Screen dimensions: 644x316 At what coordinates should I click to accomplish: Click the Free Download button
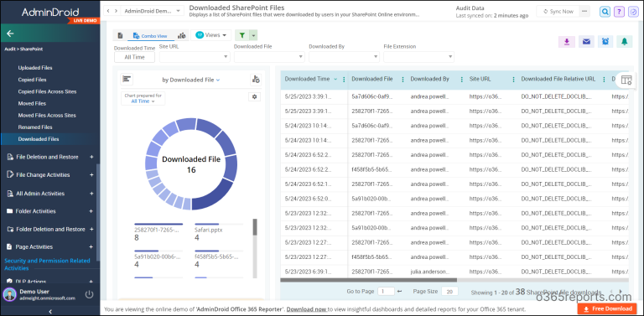[x=606, y=308]
